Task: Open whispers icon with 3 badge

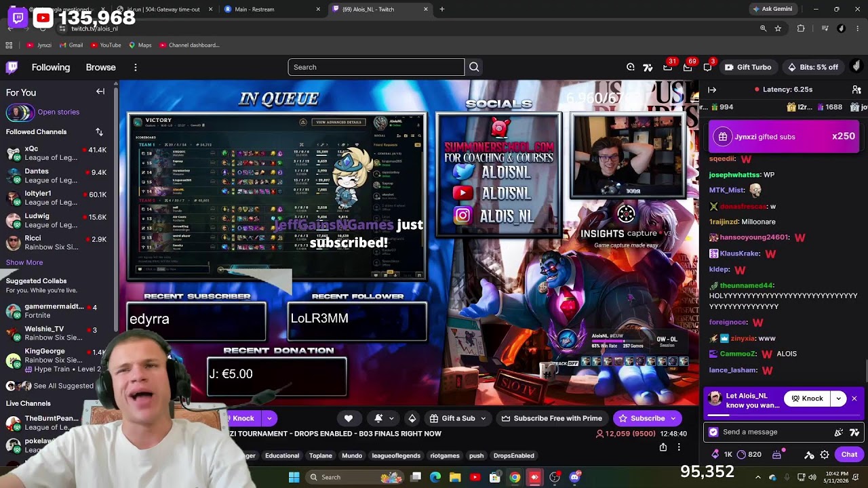Action: [707, 67]
